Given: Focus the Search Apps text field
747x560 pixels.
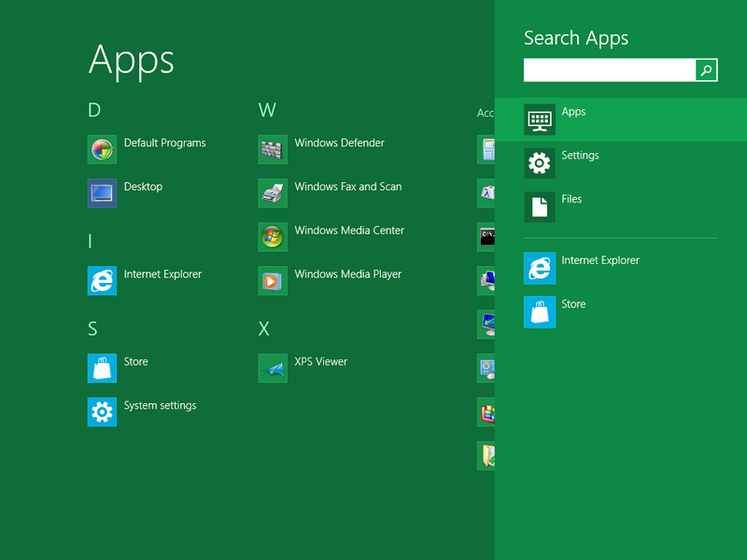Looking at the screenshot, I should 609,70.
